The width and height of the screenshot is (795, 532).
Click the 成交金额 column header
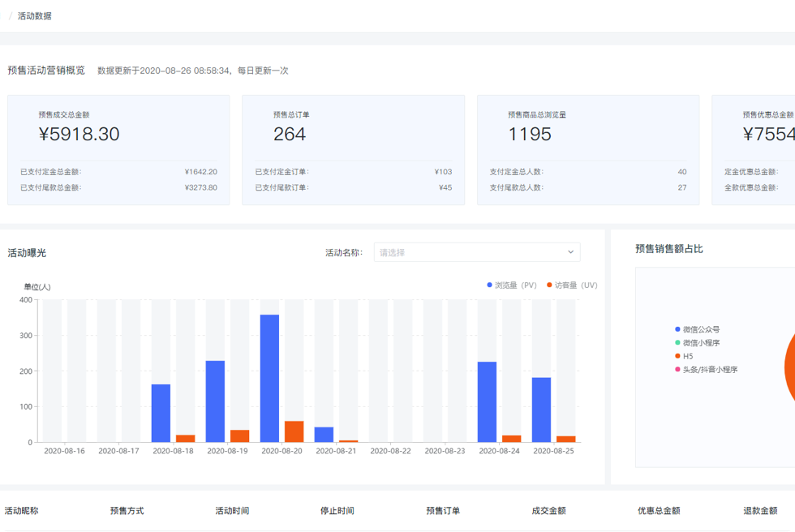(548, 511)
